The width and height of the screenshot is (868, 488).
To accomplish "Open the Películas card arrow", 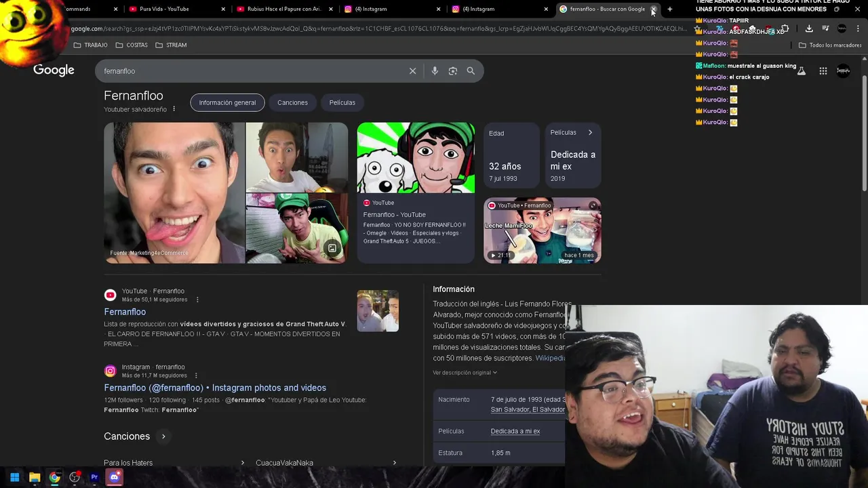I will tap(590, 133).
